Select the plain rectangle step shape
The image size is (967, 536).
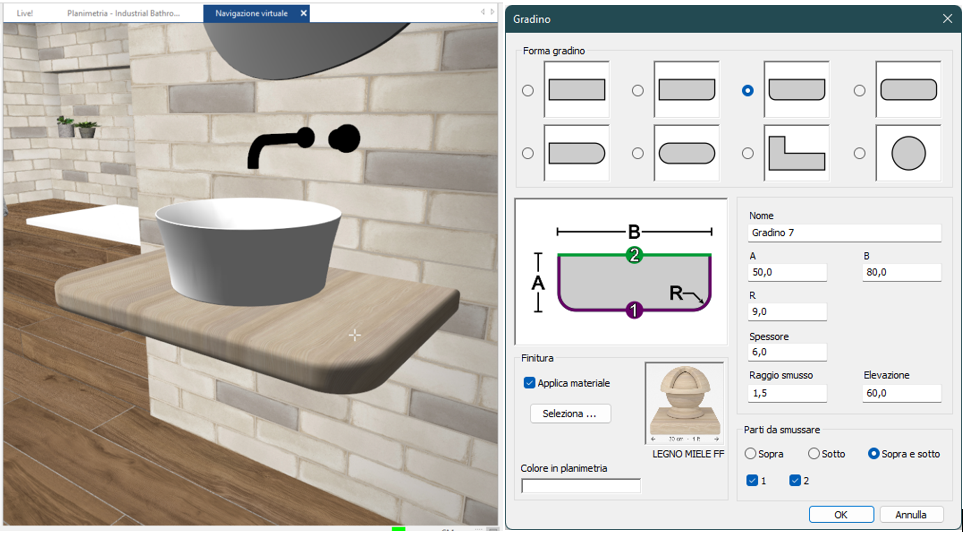point(577,90)
